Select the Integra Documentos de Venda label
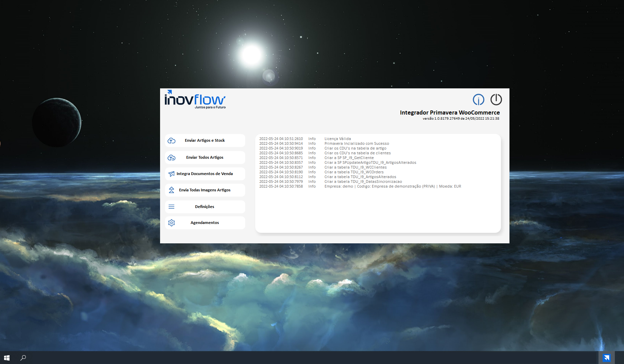Image resolution: width=624 pixels, height=364 pixels. [x=205, y=174]
